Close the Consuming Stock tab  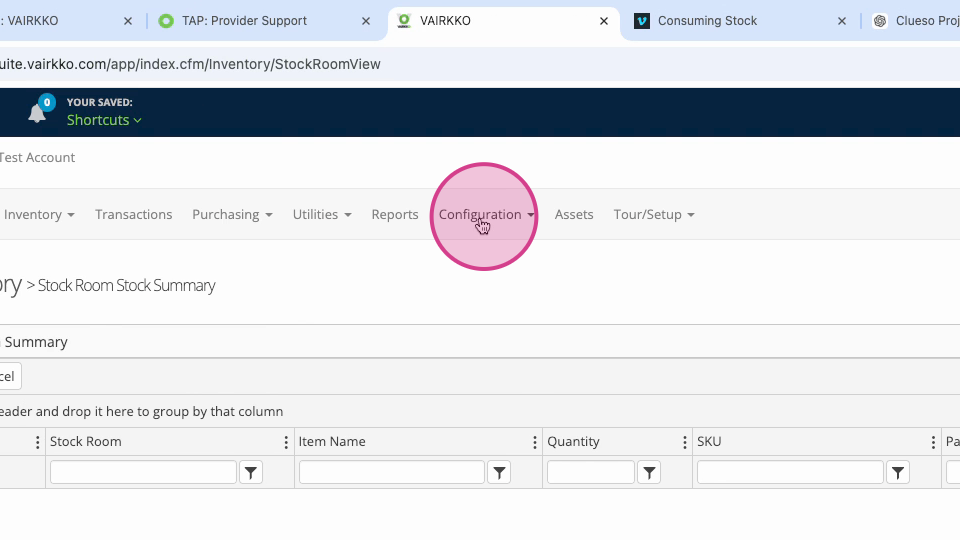point(842,21)
